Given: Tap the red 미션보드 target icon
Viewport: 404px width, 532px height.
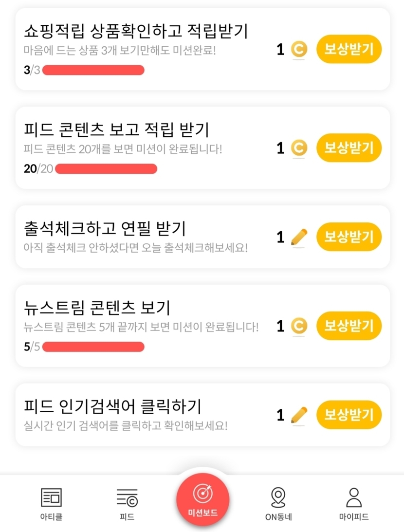Looking at the screenshot, I should pyautogui.click(x=202, y=495).
